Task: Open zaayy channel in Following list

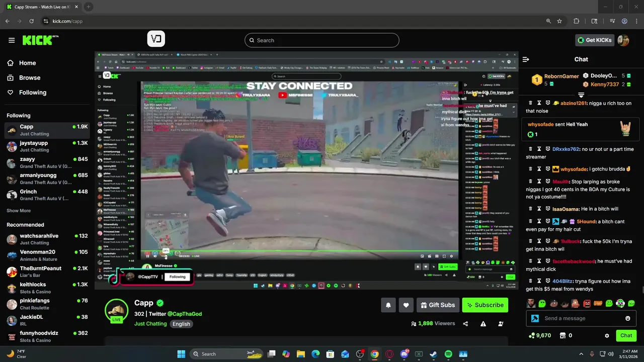Action: point(47,162)
